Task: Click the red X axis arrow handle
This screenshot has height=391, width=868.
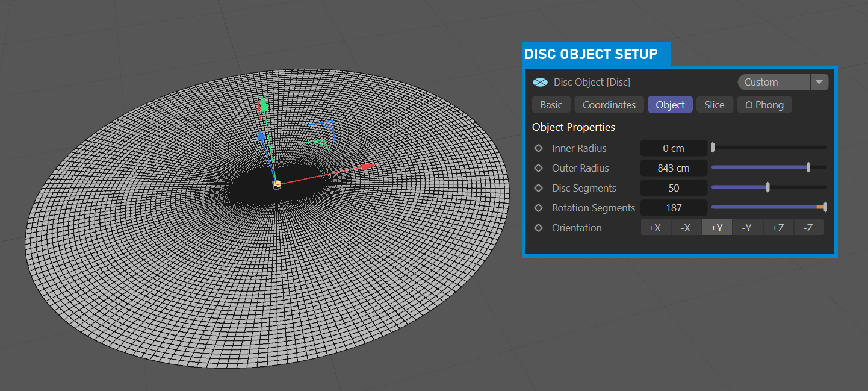Action: click(367, 166)
